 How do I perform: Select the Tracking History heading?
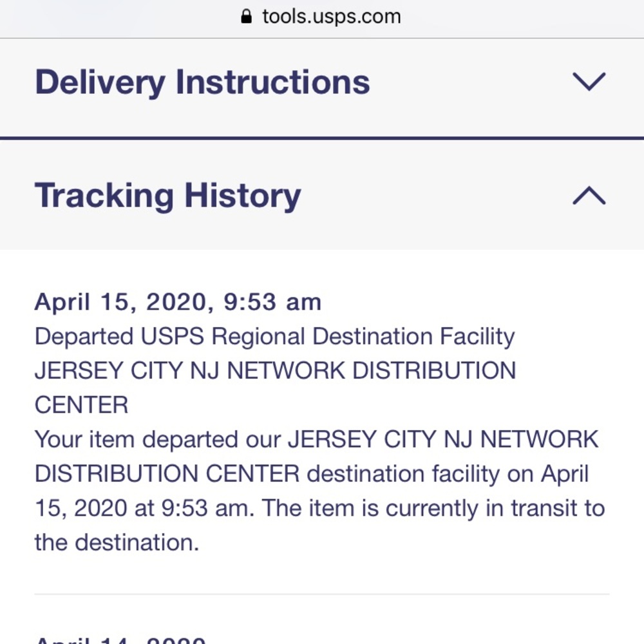click(x=168, y=196)
